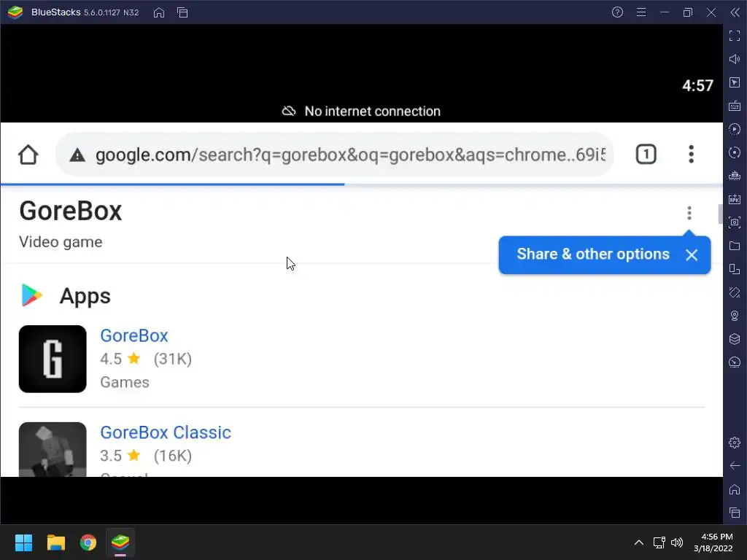This screenshot has height=560, width=747.
Task: Open the GoreBox app link
Action: pos(134,335)
